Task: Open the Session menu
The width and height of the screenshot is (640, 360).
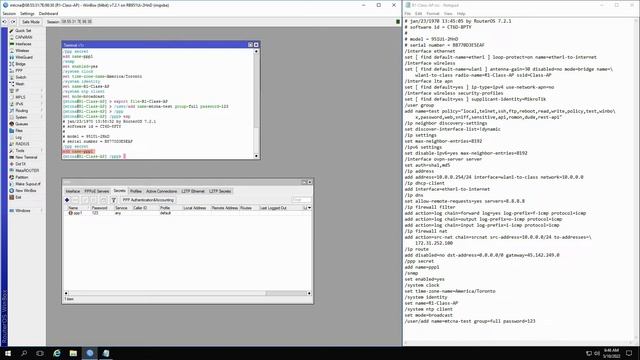Action: tap(9, 13)
